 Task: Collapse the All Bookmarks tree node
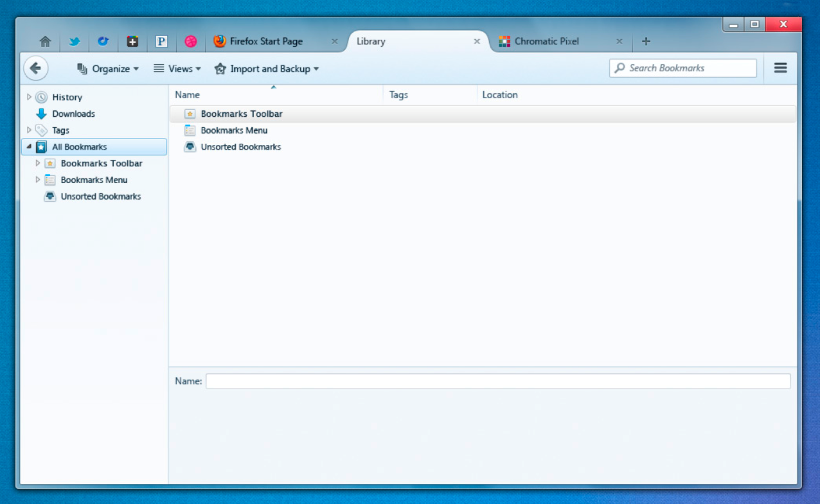point(29,147)
